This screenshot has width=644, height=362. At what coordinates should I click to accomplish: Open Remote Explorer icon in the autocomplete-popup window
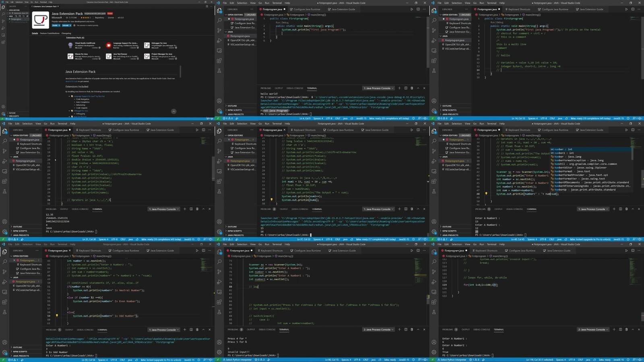click(x=434, y=171)
